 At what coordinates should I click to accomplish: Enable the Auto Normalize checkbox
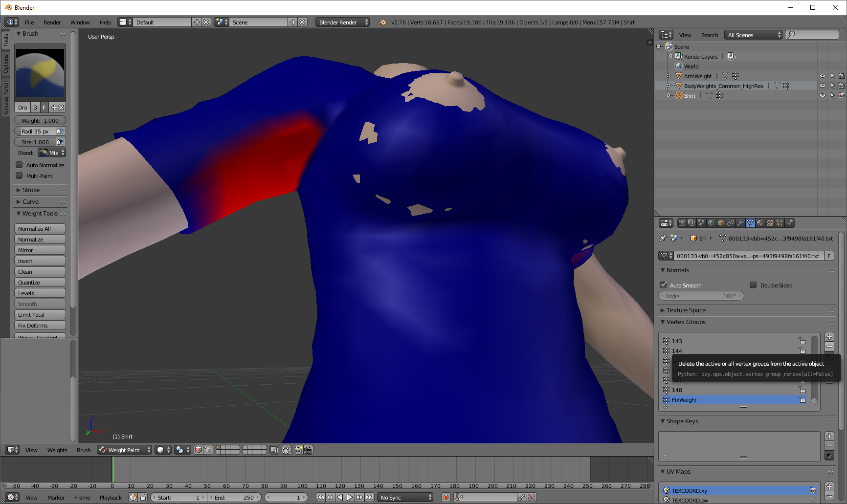coord(20,165)
